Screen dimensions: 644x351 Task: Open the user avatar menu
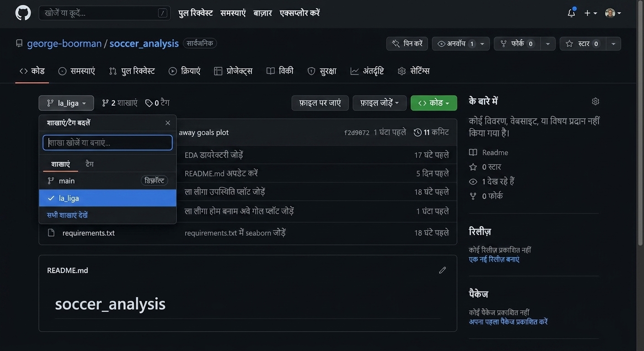coord(613,13)
